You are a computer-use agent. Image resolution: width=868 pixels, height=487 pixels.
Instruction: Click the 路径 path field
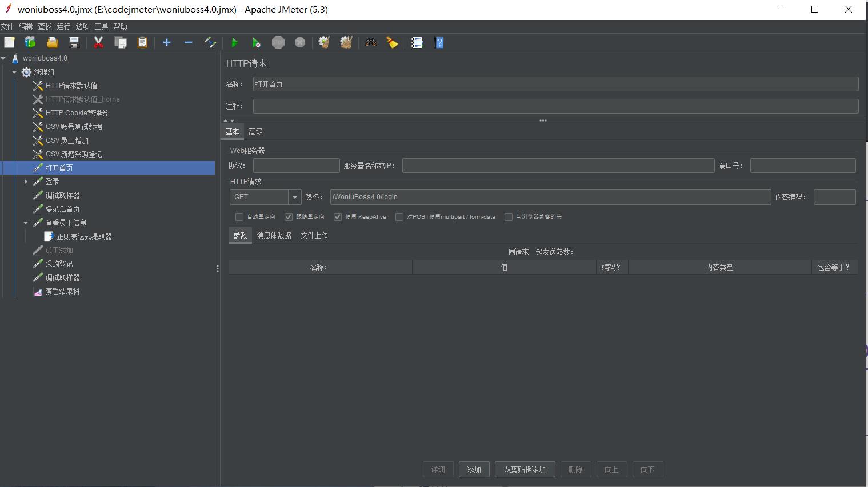tap(551, 197)
